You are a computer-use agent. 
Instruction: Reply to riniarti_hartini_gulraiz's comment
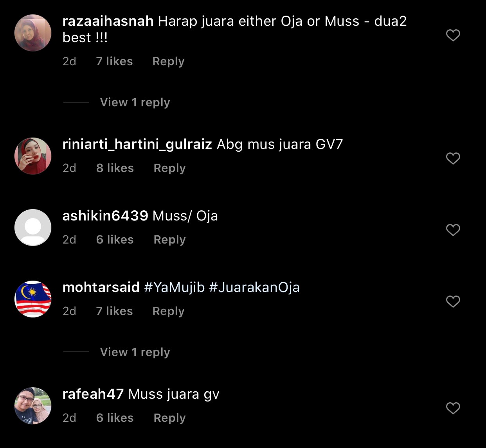[x=169, y=168]
